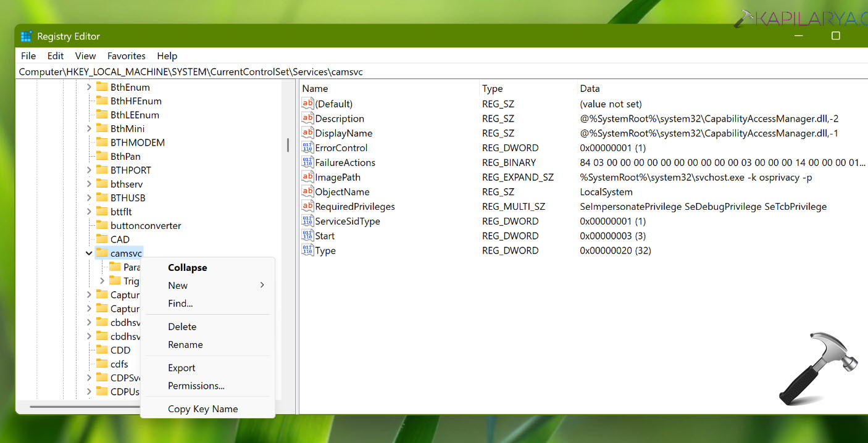Click the string icon beside Description value
This screenshot has height=443, width=868.
pyautogui.click(x=307, y=118)
